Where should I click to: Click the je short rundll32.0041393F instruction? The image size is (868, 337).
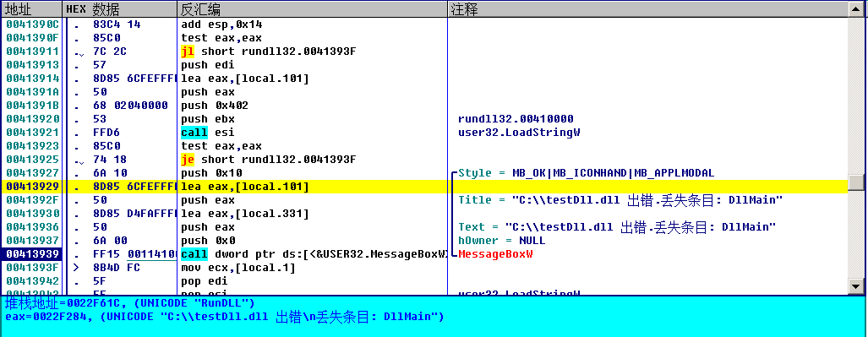click(268, 160)
